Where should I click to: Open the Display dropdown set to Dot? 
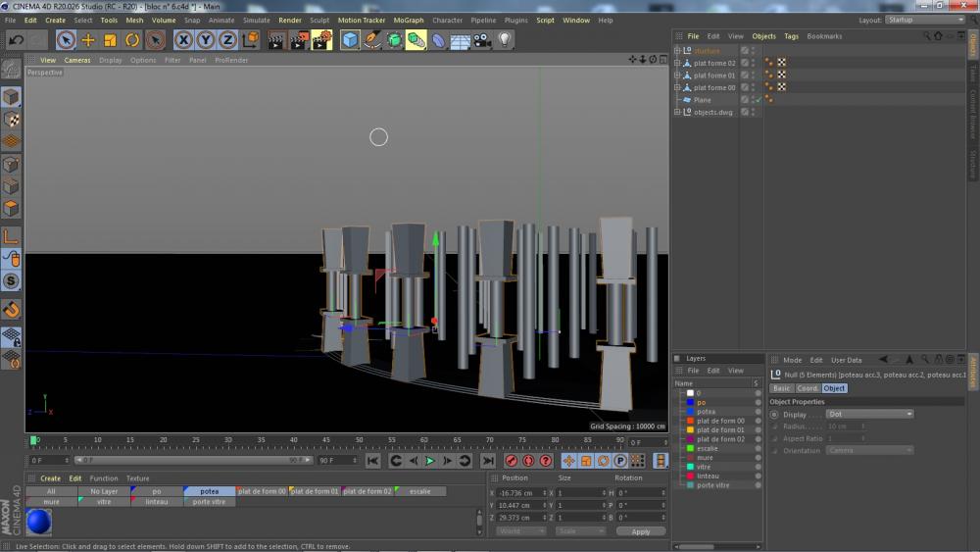(869, 414)
